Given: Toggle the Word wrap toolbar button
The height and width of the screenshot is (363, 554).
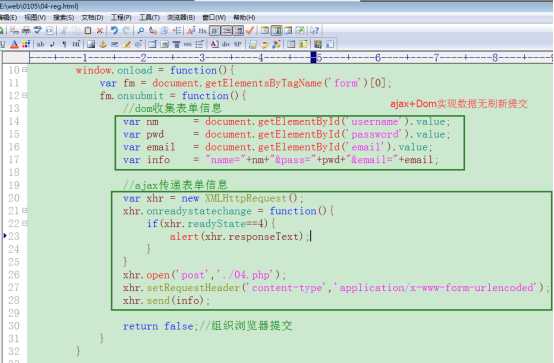Looking at the screenshot, I should pos(215,31).
